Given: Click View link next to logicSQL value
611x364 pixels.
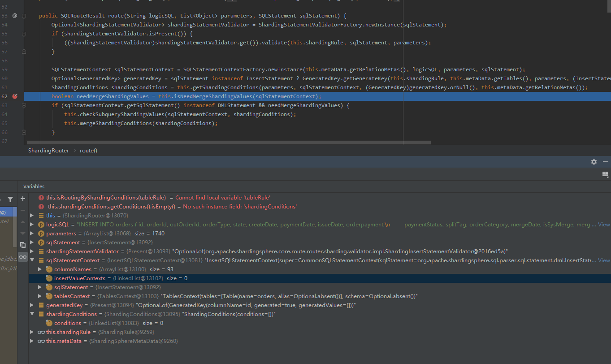Looking at the screenshot, I should coord(603,224).
